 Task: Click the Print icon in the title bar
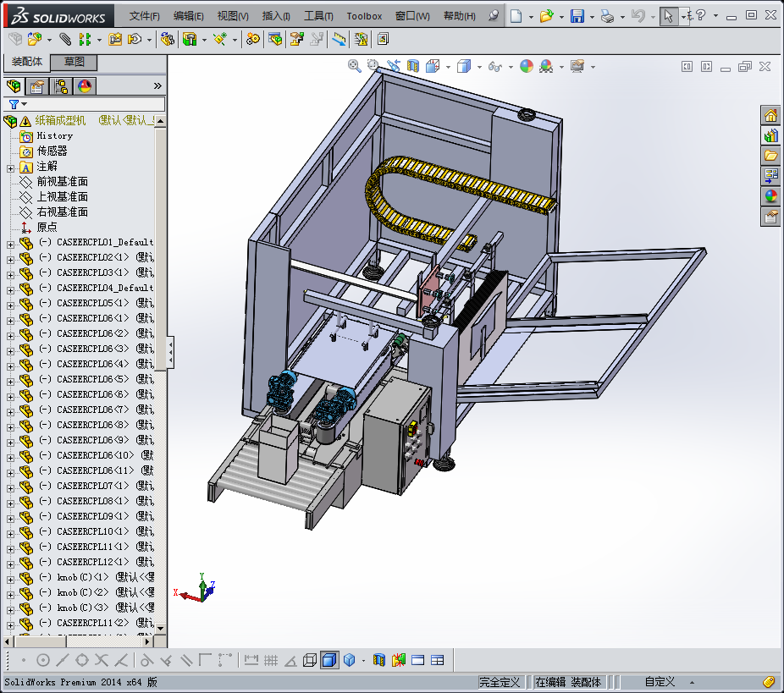pos(607,16)
